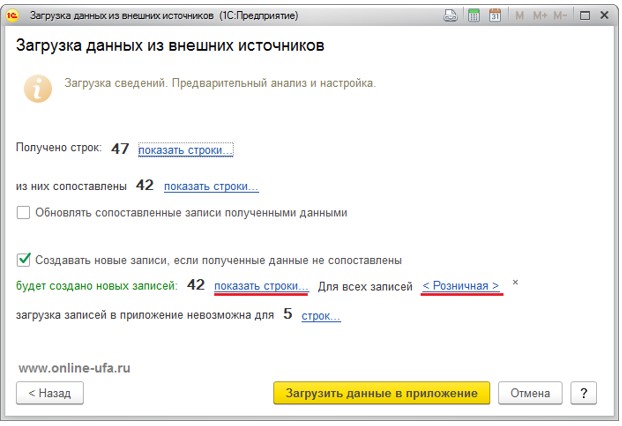The height and width of the screenshot is (426, 622).
Task: Close the window with the X button
Action: click(606, 15)
